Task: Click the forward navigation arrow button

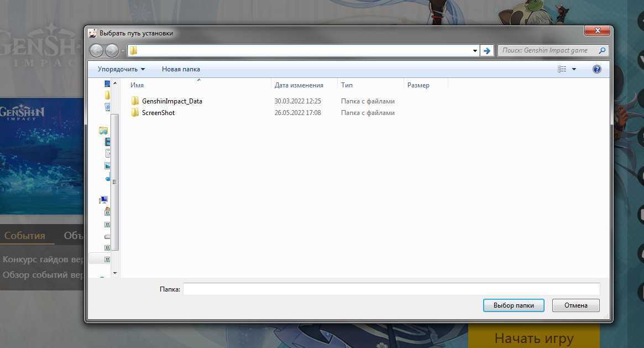Action: (x=112, y=50)
